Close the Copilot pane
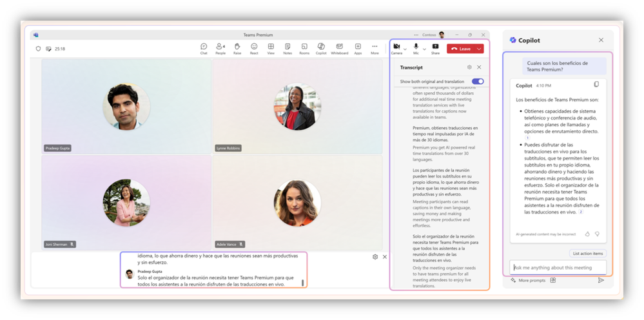644x320 pixels. [601, 40]
